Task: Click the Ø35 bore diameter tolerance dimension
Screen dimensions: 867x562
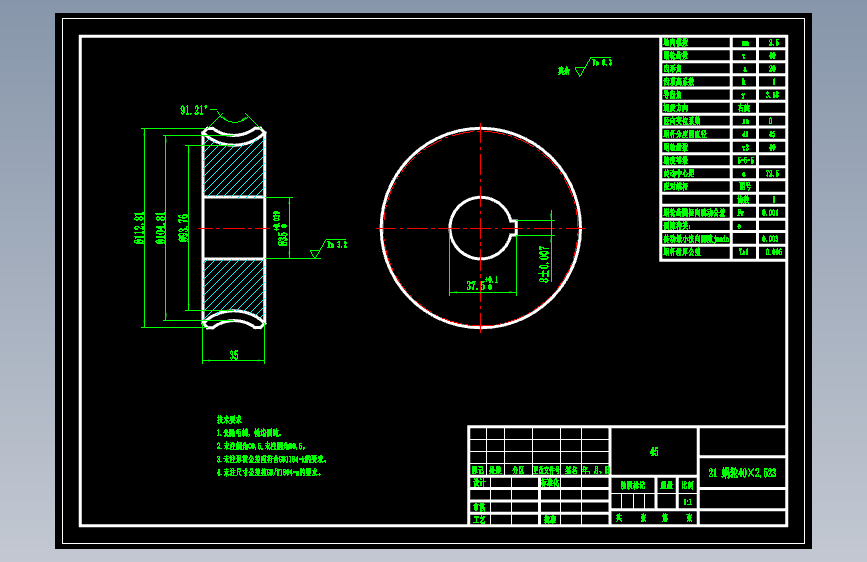Action: pyautogui.click(x=281, y=228)
